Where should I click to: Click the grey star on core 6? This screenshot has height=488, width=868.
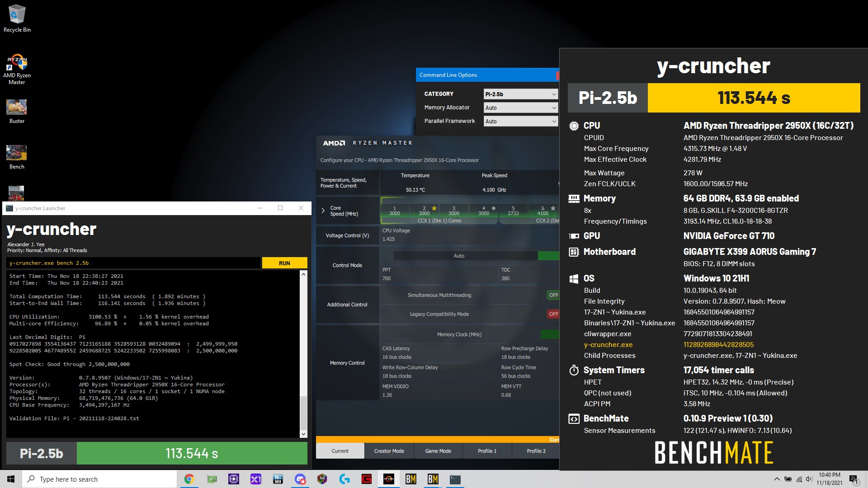click(x=553, y=208)
